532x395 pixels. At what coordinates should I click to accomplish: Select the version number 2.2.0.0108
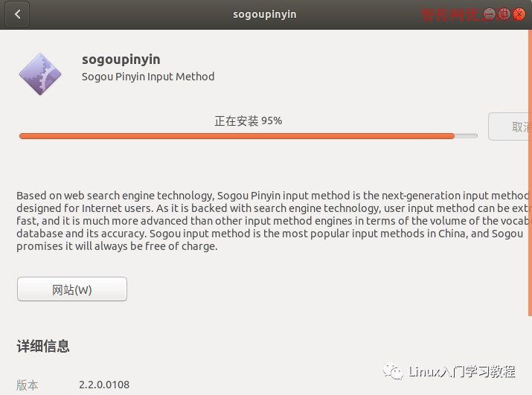coord(104,385)
